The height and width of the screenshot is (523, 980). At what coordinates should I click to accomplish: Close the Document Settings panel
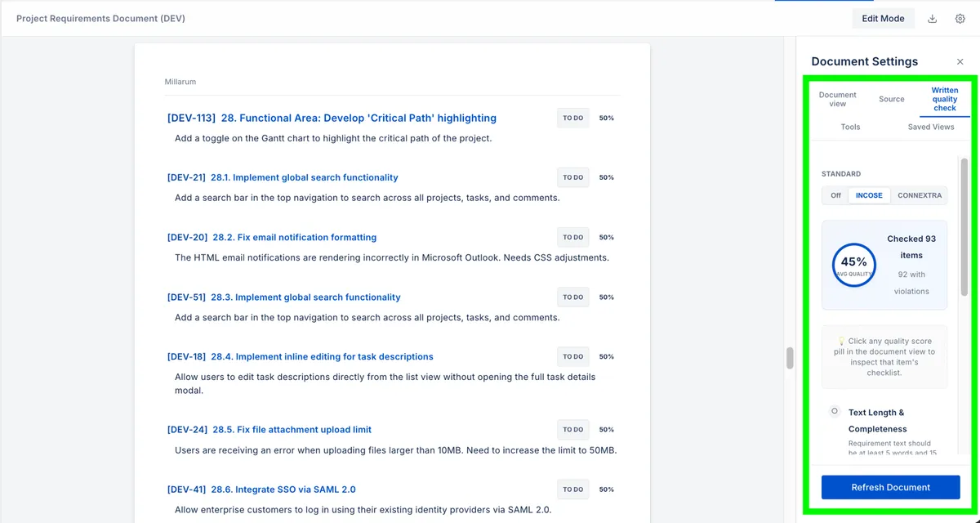[x=960, y=62]
